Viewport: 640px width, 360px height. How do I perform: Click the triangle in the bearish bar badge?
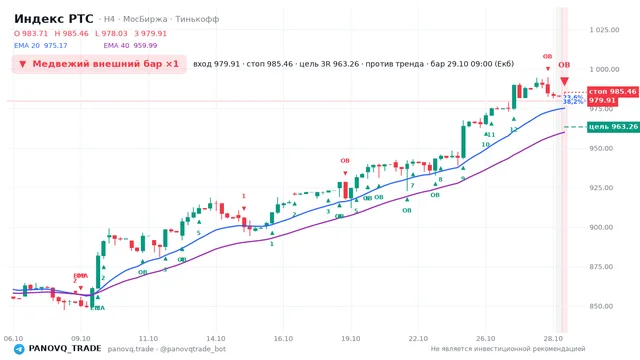23,64
